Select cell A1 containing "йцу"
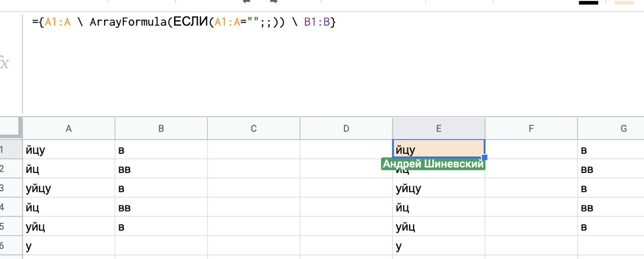This screenshot has width=644, height=259. pyautogui.click(x=69, y=150)
